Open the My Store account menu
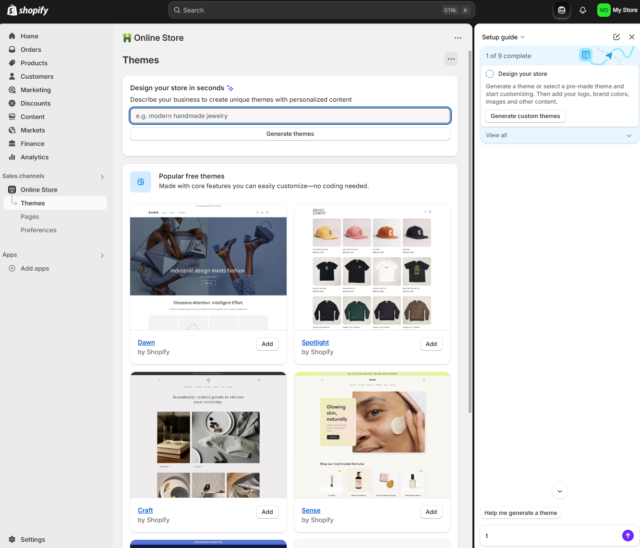 618,10
